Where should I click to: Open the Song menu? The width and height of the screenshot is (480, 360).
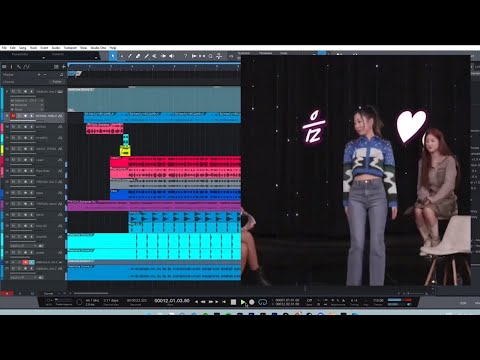[x=22, y=48]
